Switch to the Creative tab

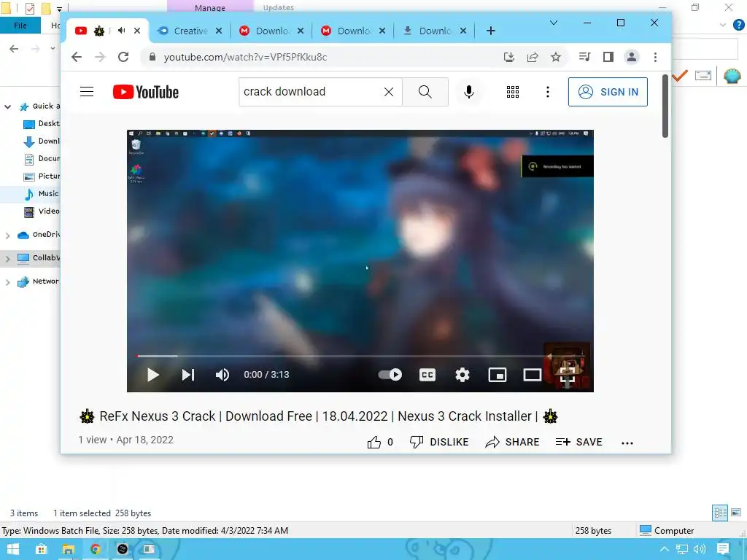click(x=190, y=31)
